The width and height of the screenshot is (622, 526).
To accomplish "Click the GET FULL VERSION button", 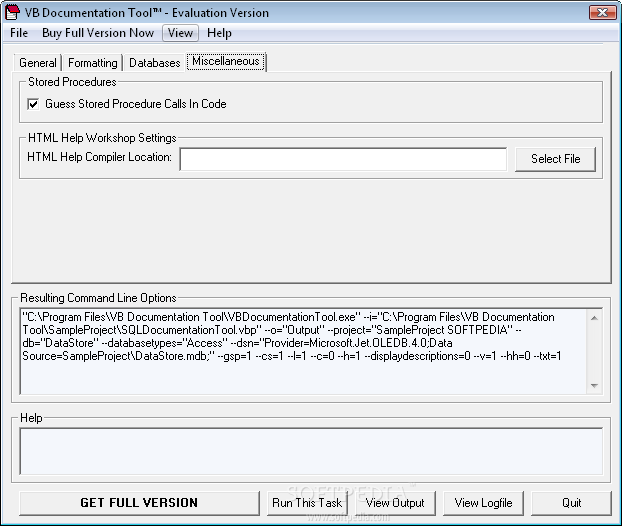I will click(x=139, y=503).
